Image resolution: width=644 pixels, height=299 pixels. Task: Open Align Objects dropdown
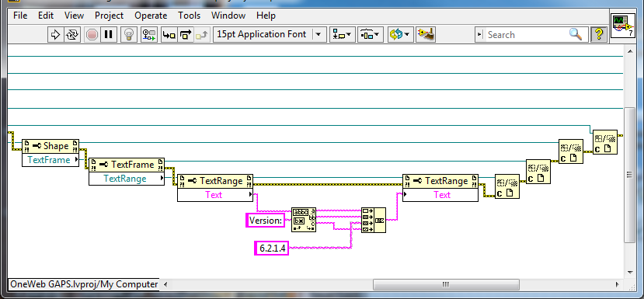(342, 34)
